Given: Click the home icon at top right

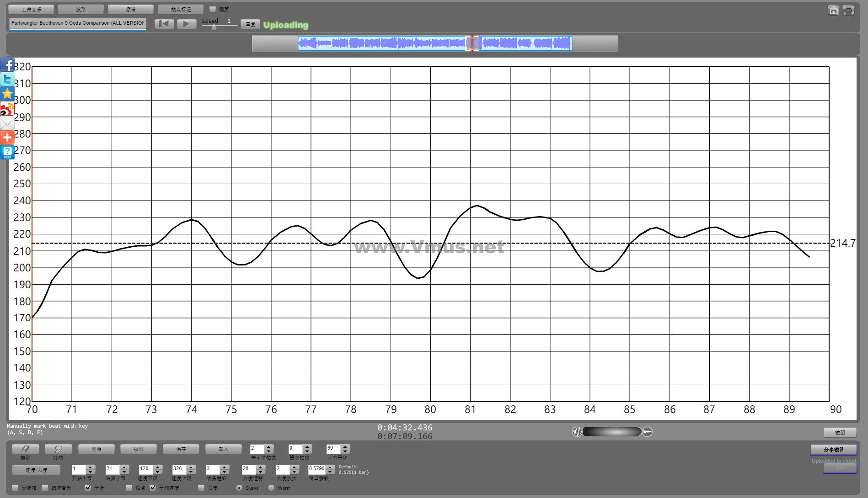Looking at the screenshot, I should click(x=833, y=11).
